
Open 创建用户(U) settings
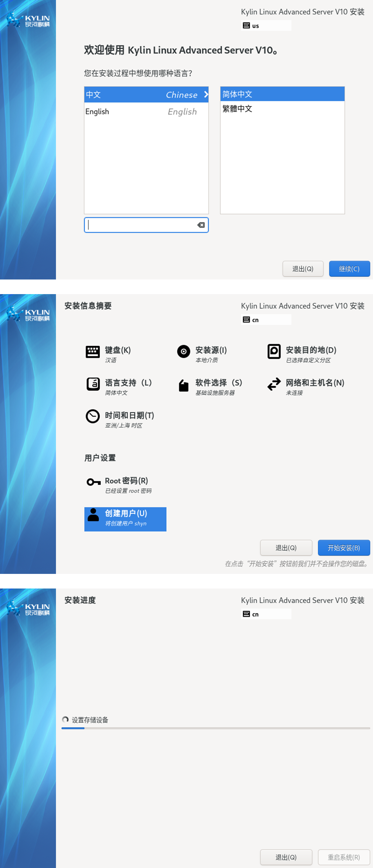tap(125, 519)
